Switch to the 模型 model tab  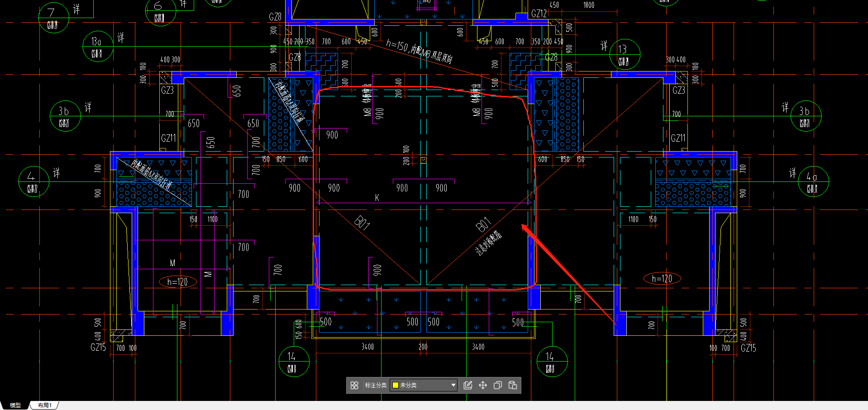coord(15,405)
